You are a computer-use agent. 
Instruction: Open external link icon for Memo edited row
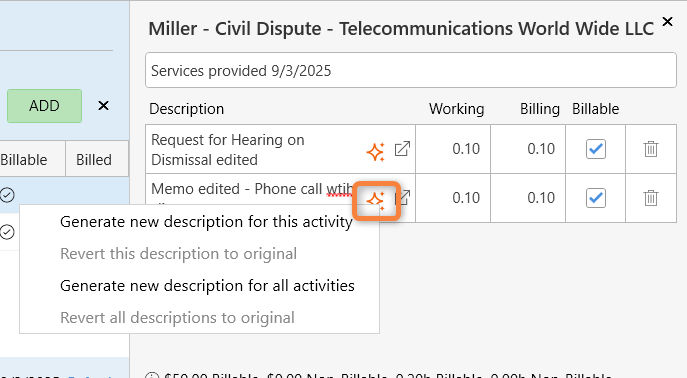coord(402,198)
